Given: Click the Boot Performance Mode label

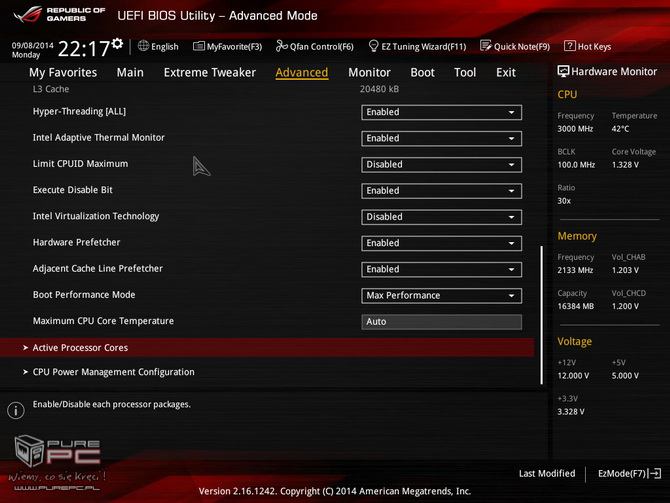Looking at the screenshot, I should (x=84, y=295).
